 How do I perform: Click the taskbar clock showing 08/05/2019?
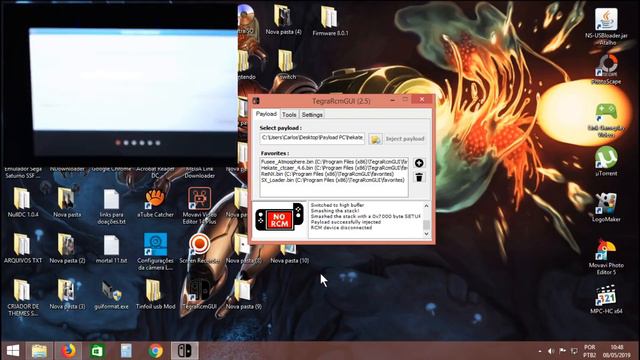tap(618, 351)
